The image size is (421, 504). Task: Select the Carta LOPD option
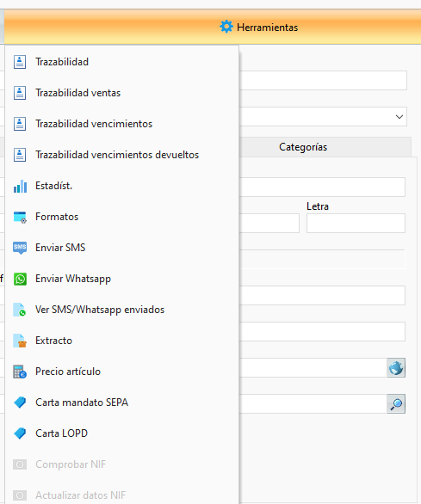[121, 433]
